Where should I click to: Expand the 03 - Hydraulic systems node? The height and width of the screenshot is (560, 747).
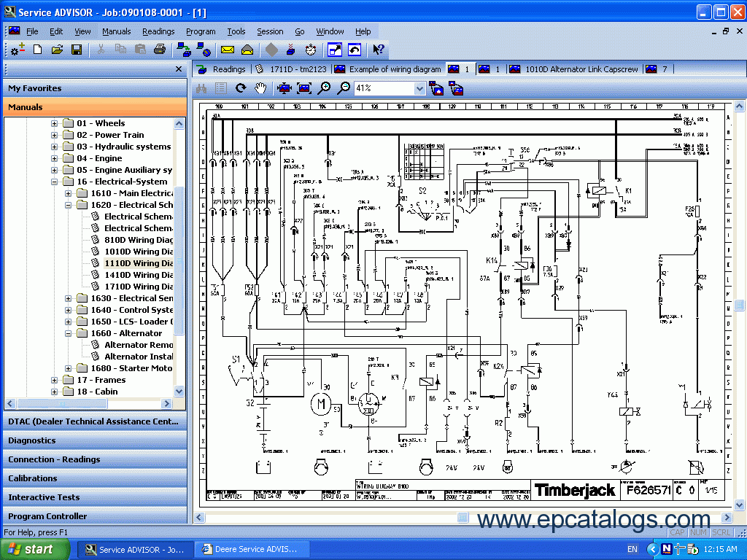pos(54,147)
